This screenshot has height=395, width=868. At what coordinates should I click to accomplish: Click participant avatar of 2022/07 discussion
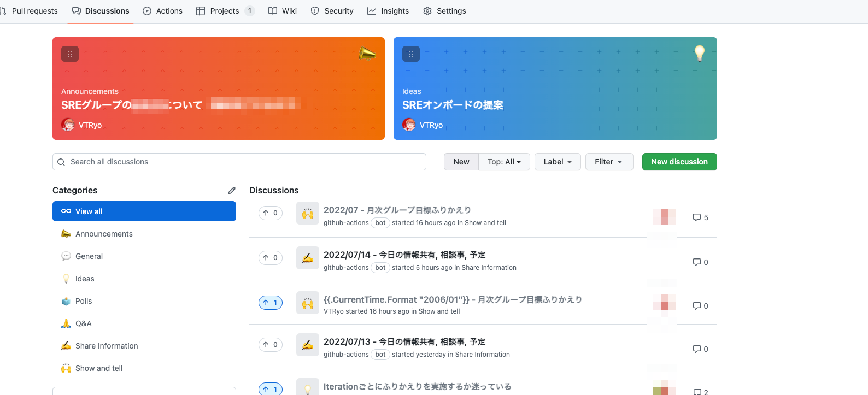coord(665,217)
